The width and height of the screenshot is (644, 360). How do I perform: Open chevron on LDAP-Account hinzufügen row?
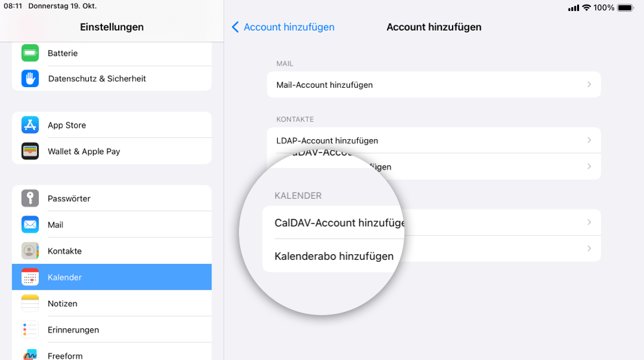(x=589, y=140)
